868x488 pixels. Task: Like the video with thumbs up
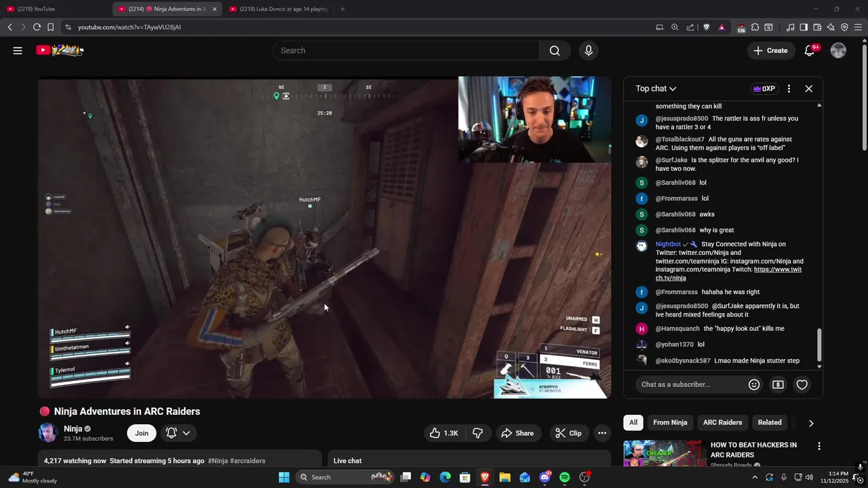point(444,433)
